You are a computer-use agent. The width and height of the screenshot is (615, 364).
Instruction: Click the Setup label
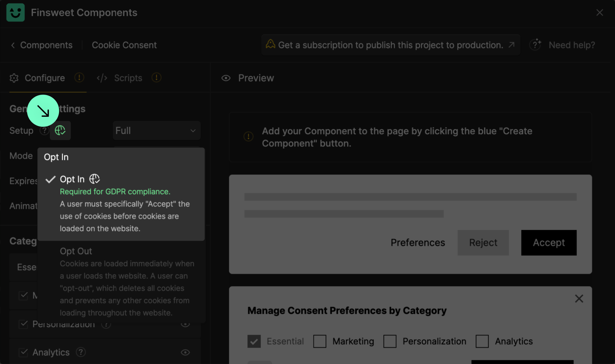(21, 130)
